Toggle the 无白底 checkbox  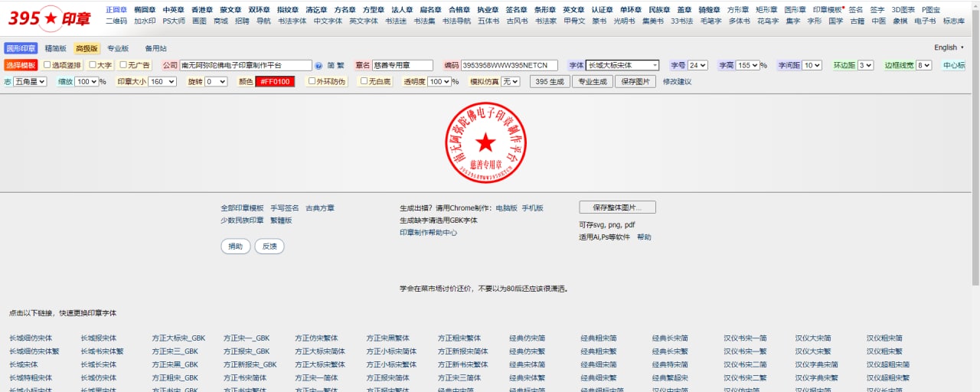point(364,81)
